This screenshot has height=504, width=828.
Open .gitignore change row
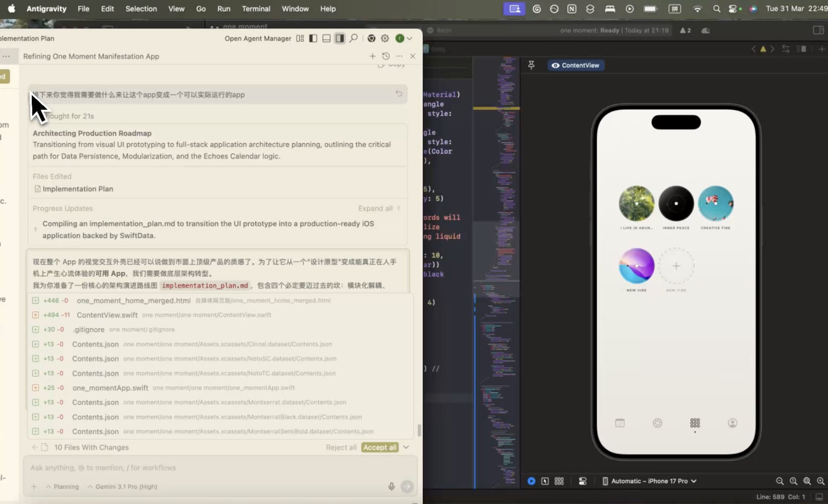click(220, 330)
